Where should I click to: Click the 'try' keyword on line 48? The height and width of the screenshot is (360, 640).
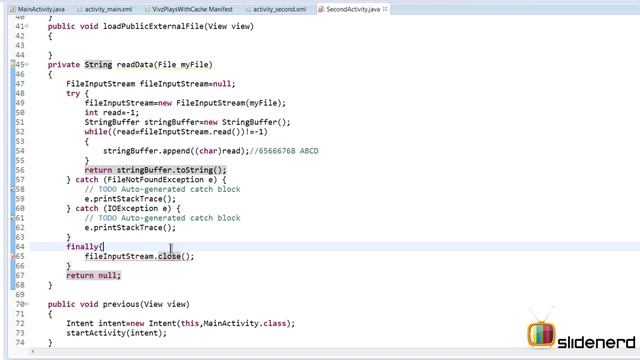coord(73,93)
